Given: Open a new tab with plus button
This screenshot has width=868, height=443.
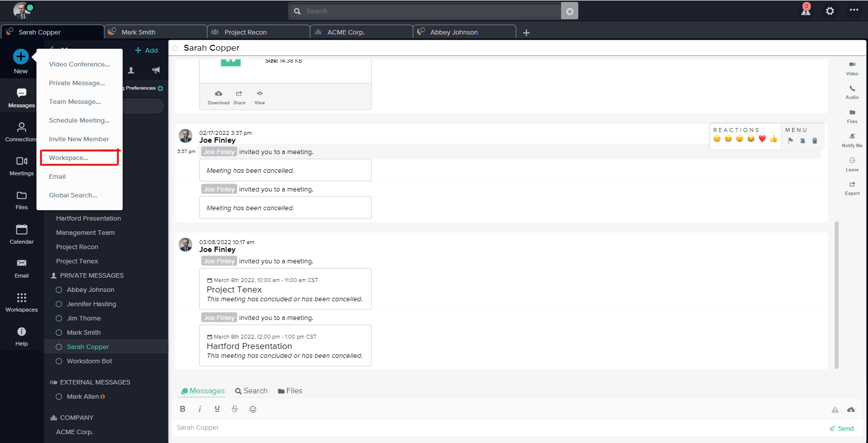Looking at the screenshot, I should click(526, 32).
